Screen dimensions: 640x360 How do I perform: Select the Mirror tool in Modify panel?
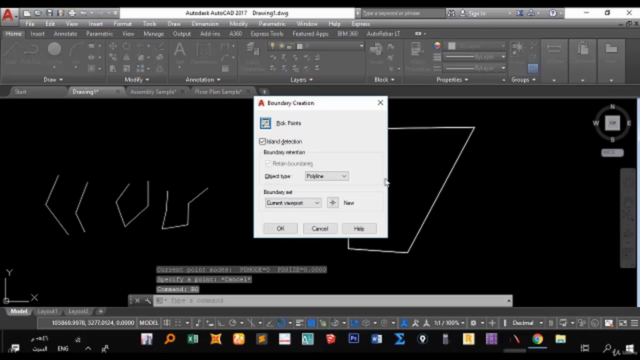click(x=127, y=58)
